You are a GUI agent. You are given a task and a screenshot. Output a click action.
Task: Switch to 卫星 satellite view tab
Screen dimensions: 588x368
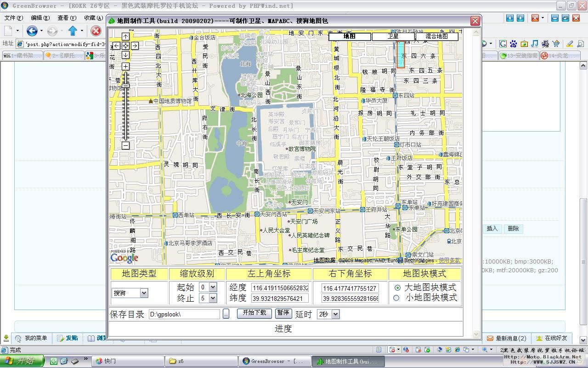[x=393, y=36]
